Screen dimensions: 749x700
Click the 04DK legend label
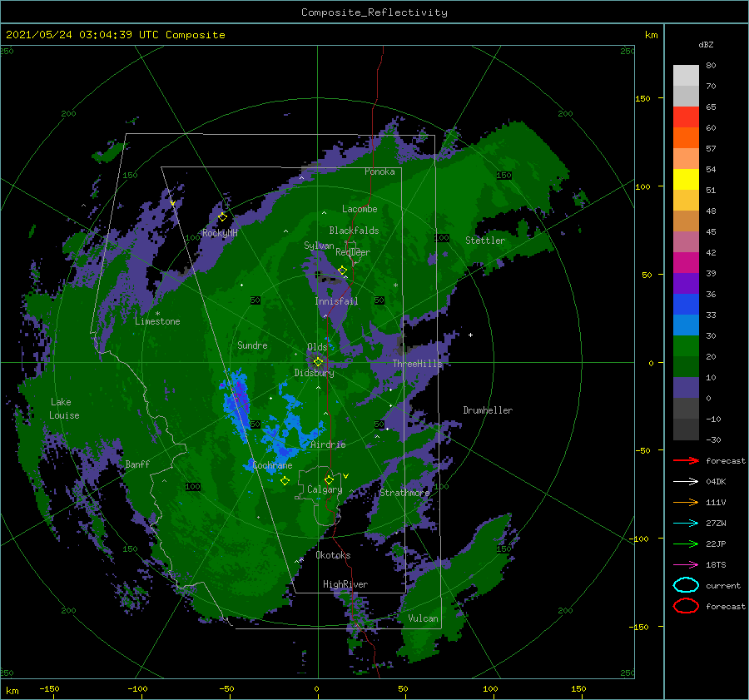[716, 482]
